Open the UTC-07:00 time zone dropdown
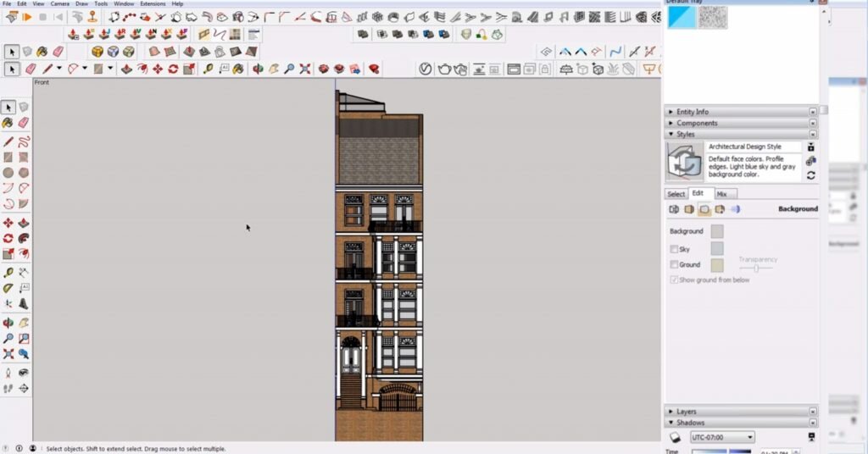Image resolution: width=868 pixels, height=454 pixels. pos(722,437)
